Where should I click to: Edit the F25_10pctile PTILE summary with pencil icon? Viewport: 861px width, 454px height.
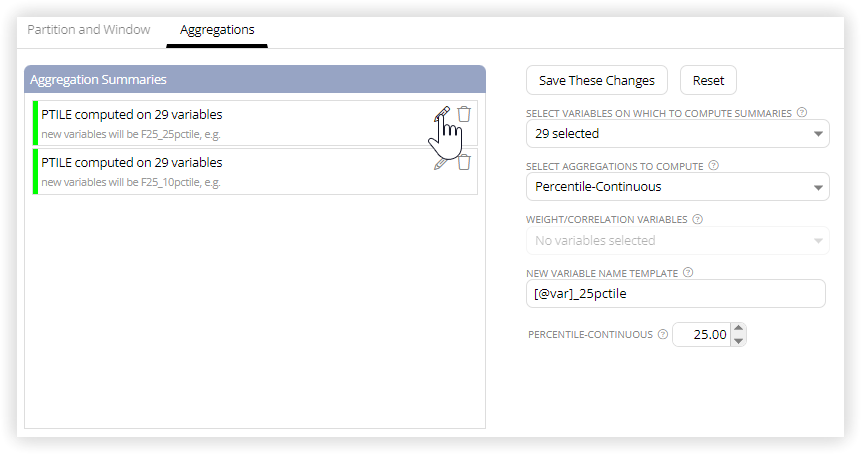(440, 162)
